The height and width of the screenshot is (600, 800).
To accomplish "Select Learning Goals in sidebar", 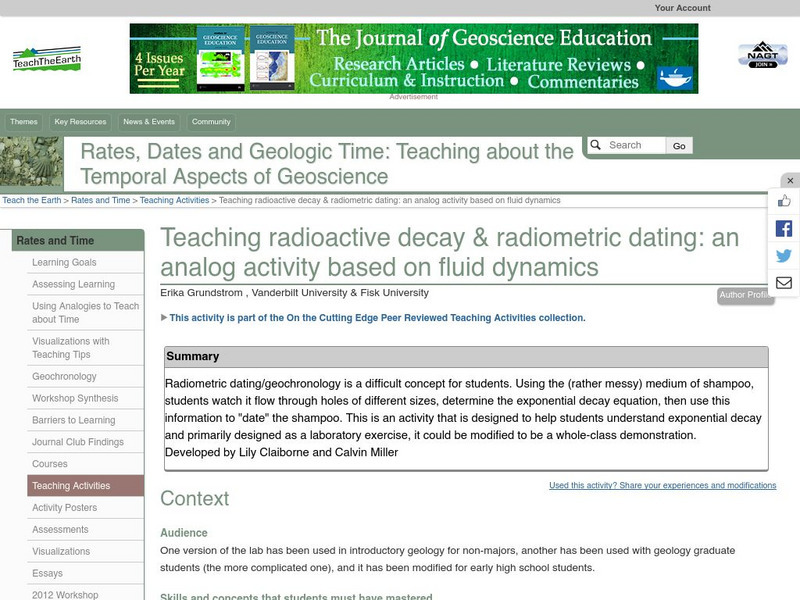I will point(85,262).
